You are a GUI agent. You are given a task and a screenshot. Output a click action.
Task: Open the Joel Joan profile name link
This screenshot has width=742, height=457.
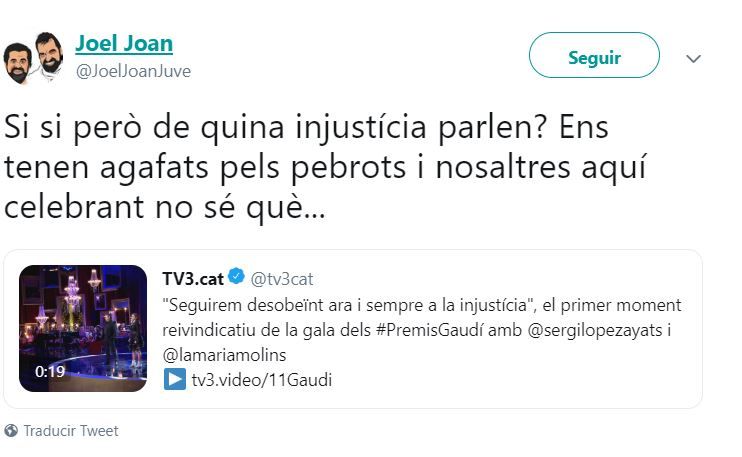[124, 44]
